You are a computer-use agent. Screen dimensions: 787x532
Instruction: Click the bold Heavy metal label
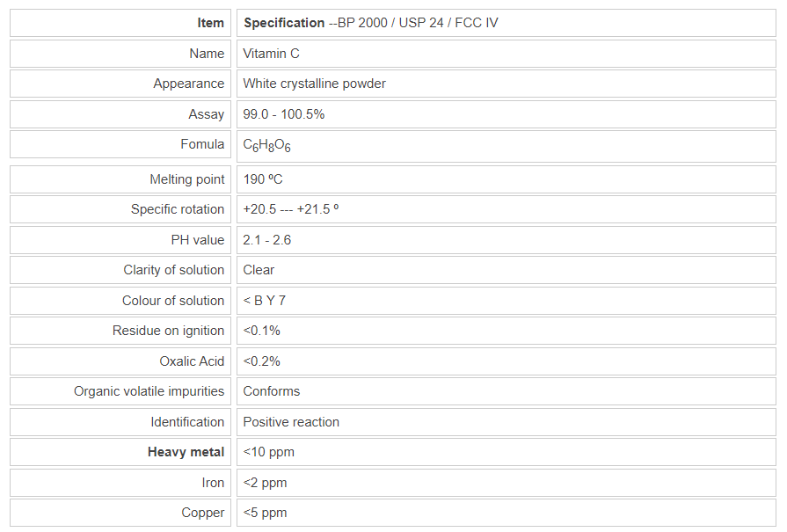pyautogui.click(x=186, y=452)
